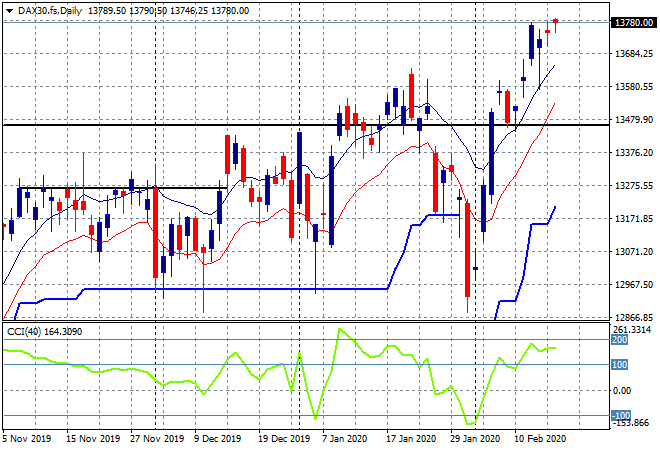
Task: Select the 100 CCI level tag
Action: (x=619, y=365)
